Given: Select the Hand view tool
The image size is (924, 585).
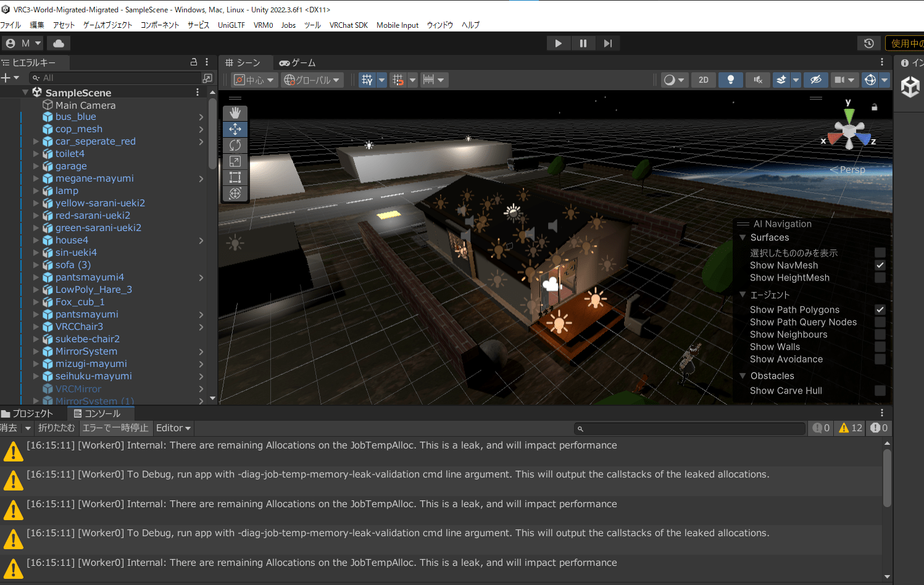Looking at the screenshot, I should tap(235, 113).
